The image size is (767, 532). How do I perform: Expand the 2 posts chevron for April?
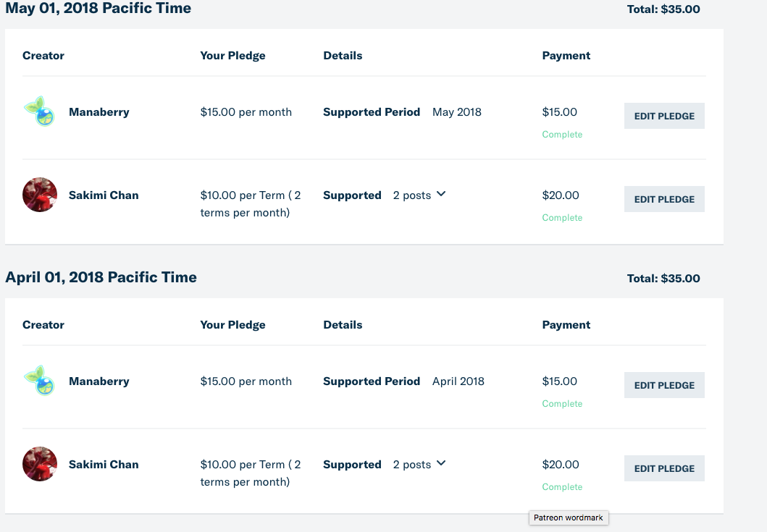441,463
